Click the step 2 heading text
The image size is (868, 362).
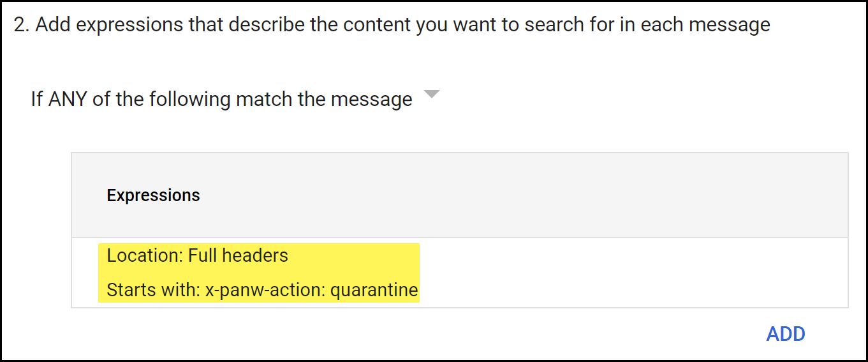(392, 25)
